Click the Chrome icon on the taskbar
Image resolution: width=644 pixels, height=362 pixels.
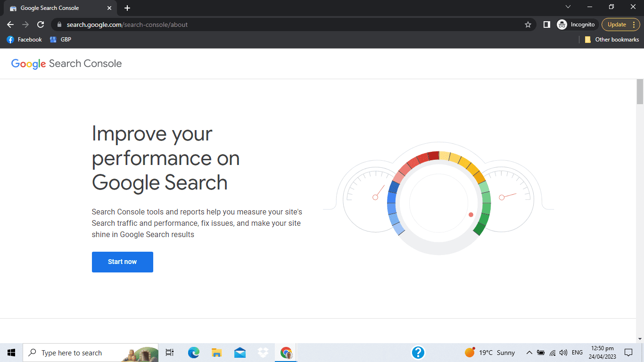click(286, 353)
